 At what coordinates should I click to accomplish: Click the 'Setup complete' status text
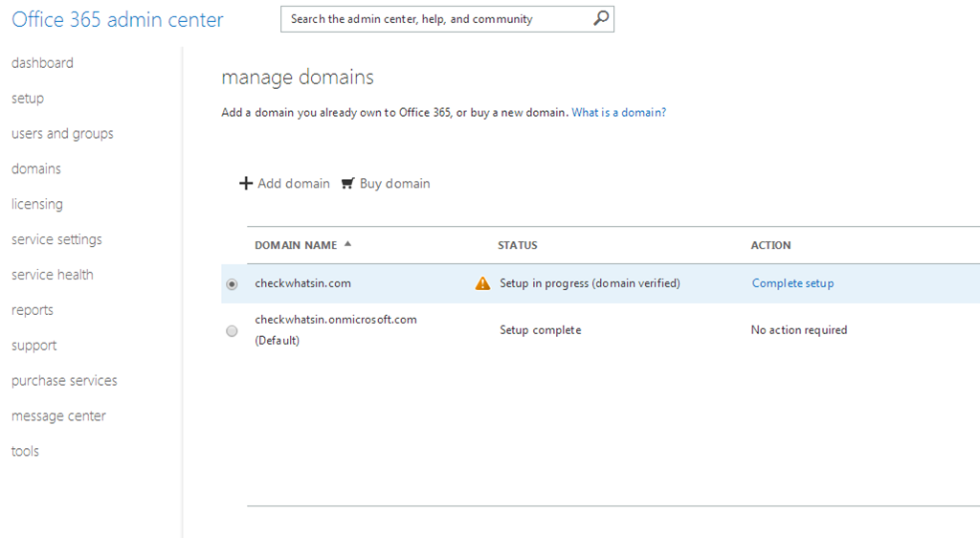[540, 330]
